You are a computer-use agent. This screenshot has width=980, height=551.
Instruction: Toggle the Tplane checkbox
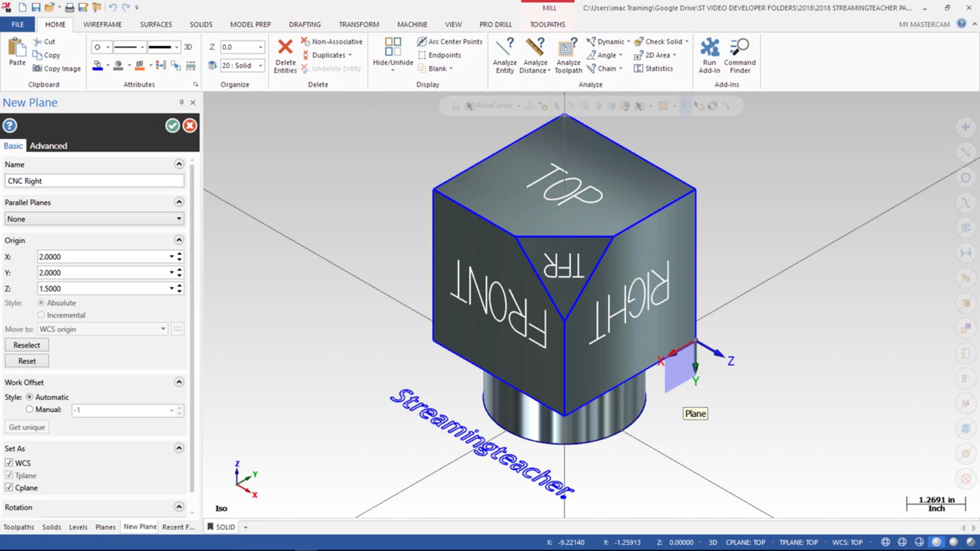(9, 475)
